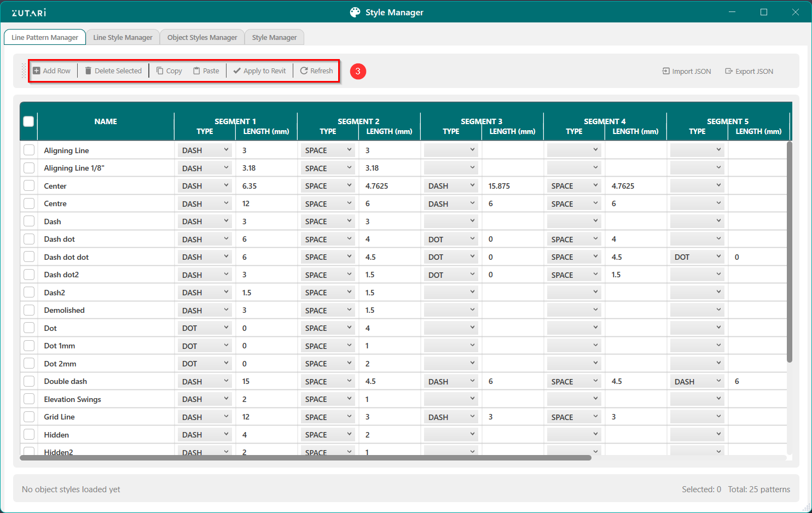
Task: Click the Paste clipboard icon
Action: click(196, 71)
